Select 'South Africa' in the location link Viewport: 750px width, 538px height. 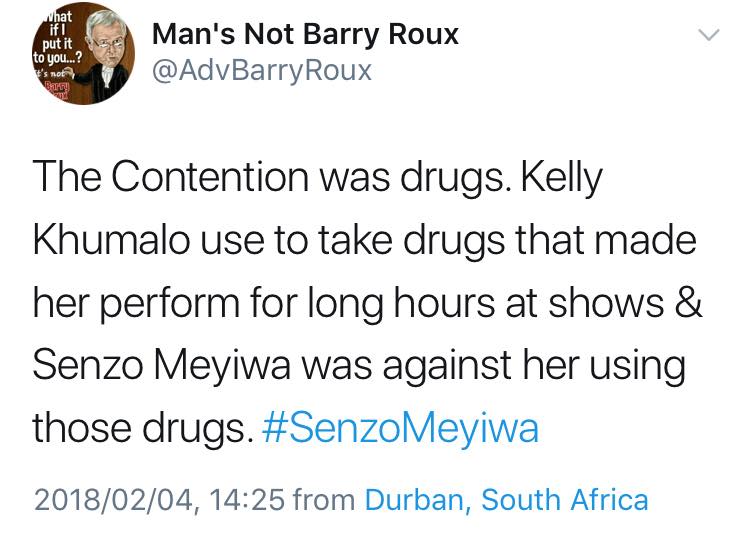point(565,500)
